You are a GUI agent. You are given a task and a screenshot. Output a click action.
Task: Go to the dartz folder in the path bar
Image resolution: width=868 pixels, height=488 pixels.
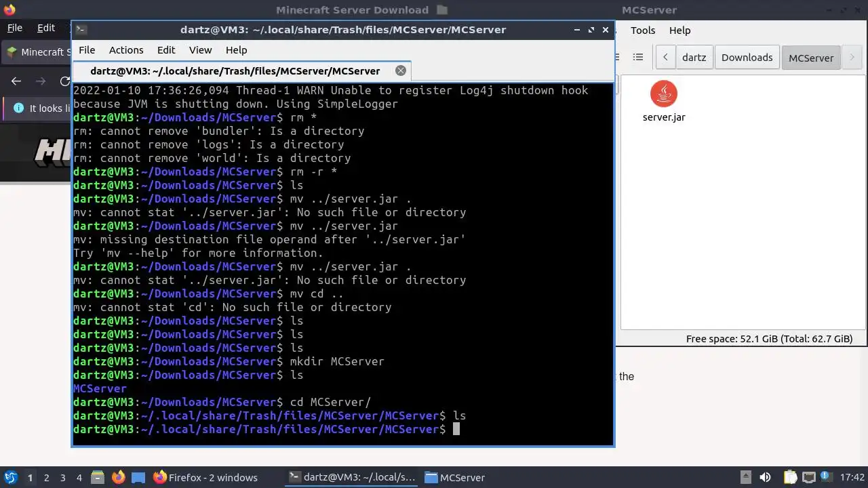pyautogui.click(x=694, y=58)
